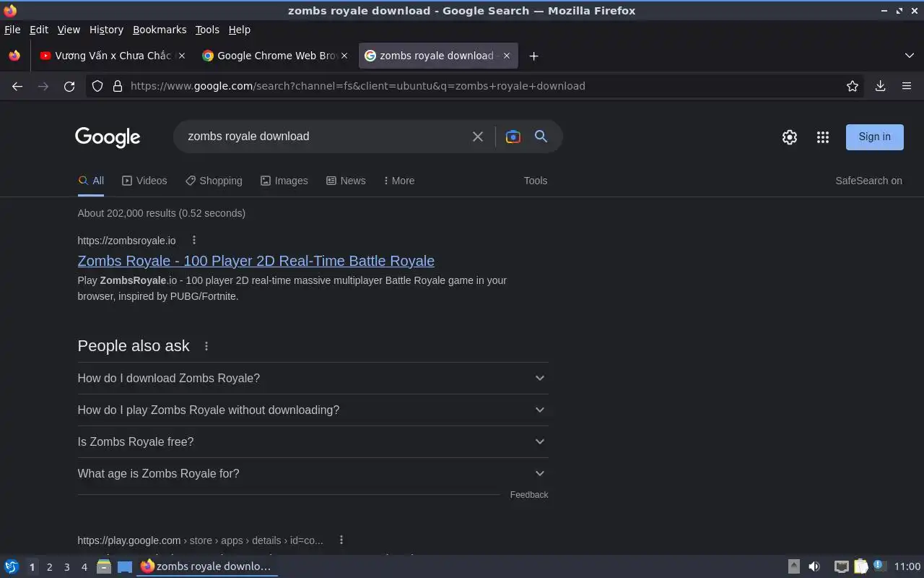Close the Google Chrome Web Browser tab
The height and width of the screenshot is (578, 924).
tap(344, 56)
